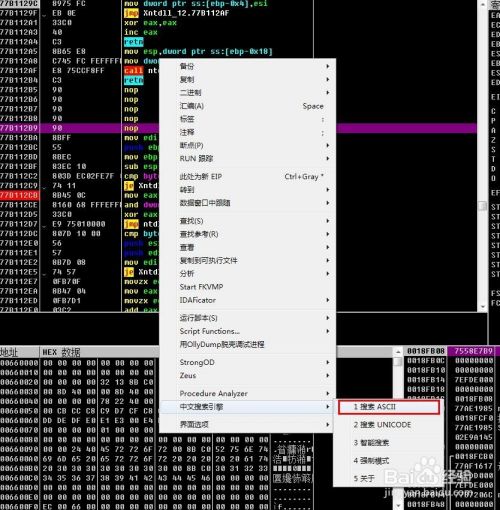Select hex bytes E8 75CCF8FF

pos(78,71)
